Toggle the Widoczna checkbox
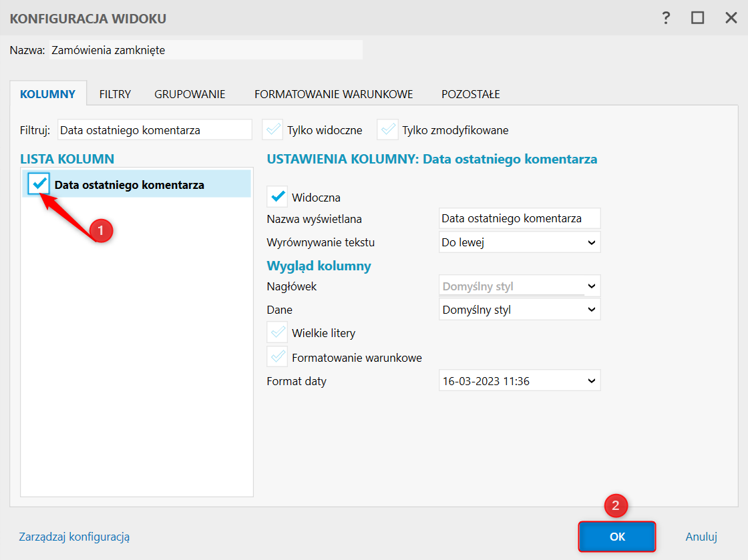Viewport: 748px width, 560px height. 277,196
